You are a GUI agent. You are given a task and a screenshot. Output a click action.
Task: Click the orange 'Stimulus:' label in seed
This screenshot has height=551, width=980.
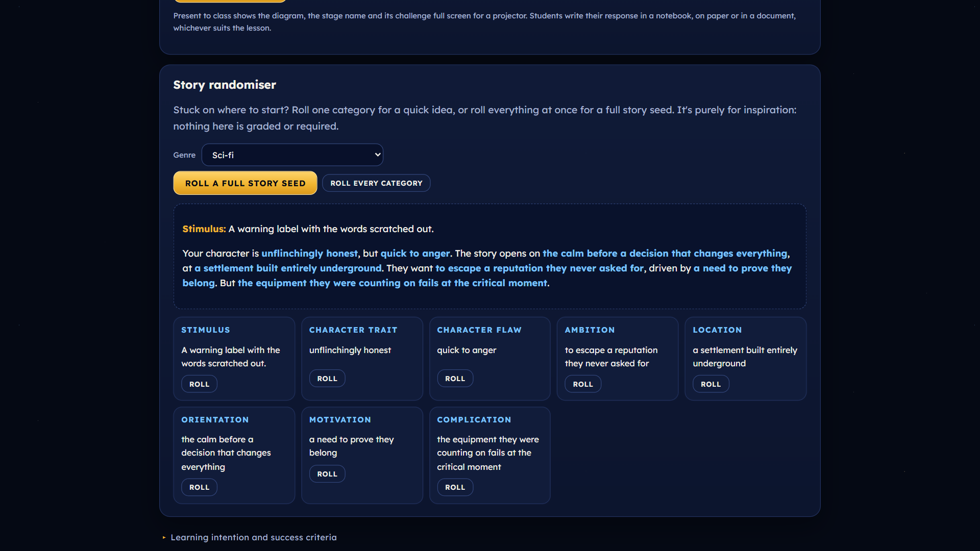tap(204, 229)
